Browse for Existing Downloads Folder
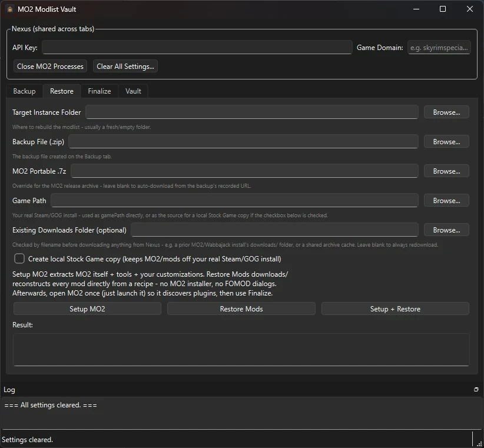484x448 pixels. point(446,230)
